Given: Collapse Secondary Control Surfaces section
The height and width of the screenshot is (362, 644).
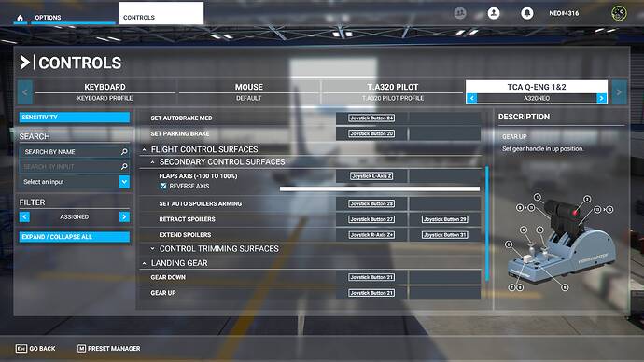Looking at the screenshot, I should click(x=152, y=162).
